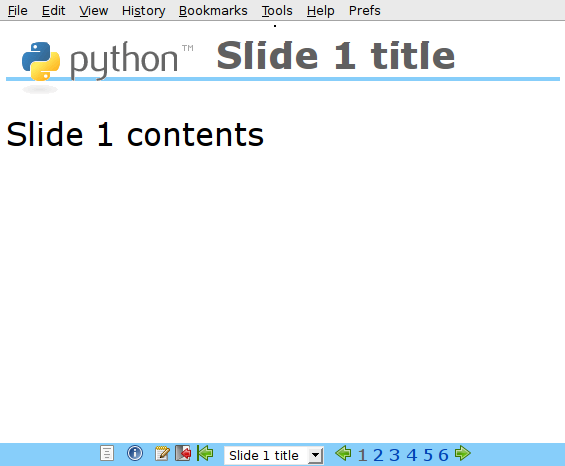Open the File menu
Image resolution: width=565 pixels, height=466 pixels.
pyautogui.click(x=18, y=11)
